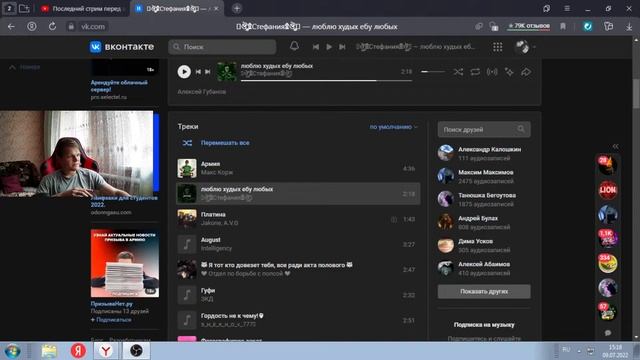The width and height of the screenshot is (640, 360).
Task: Open Дима Усков's audio
Action: pos(484,245)
